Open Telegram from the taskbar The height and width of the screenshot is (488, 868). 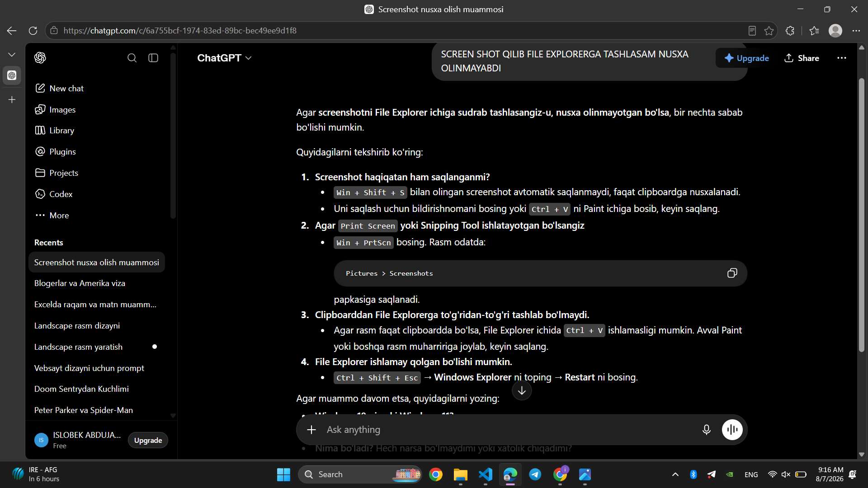[535, 474]
